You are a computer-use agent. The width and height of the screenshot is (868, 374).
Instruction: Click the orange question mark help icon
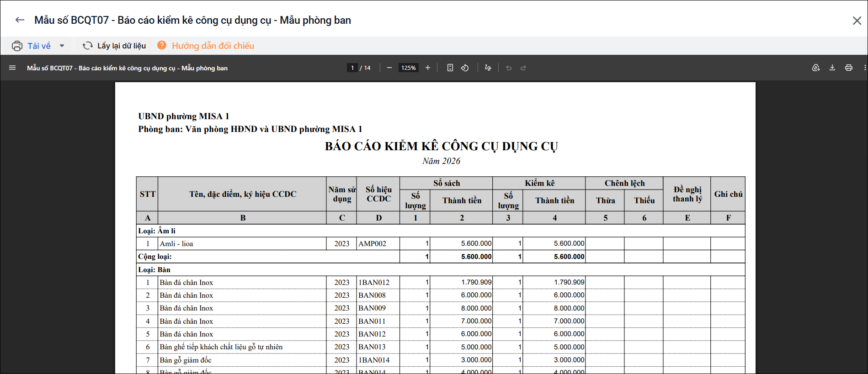click(162, 45)
